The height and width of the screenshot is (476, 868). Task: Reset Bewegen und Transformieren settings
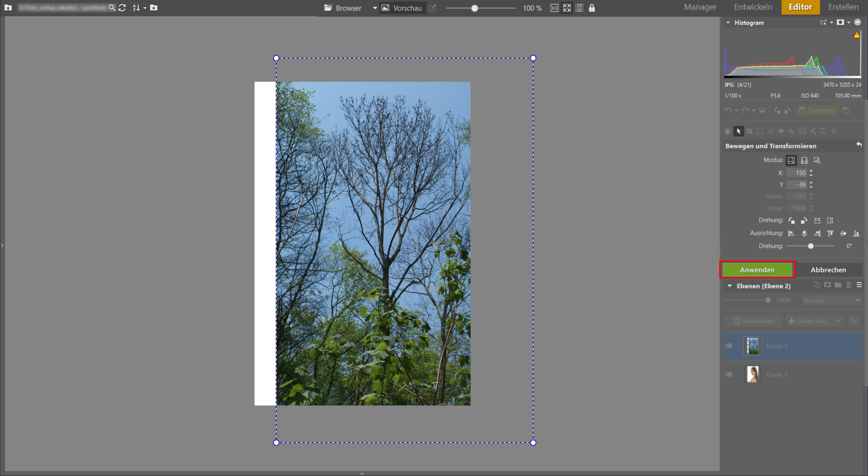tap(859, 145)
